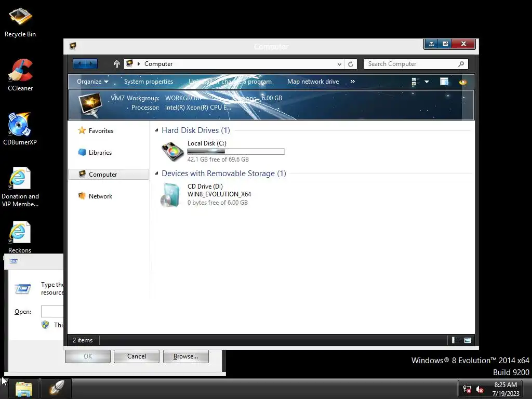Screen dimensions: 532x399
Task: Click the muted volume tray icon
Action: coord(480,390)
